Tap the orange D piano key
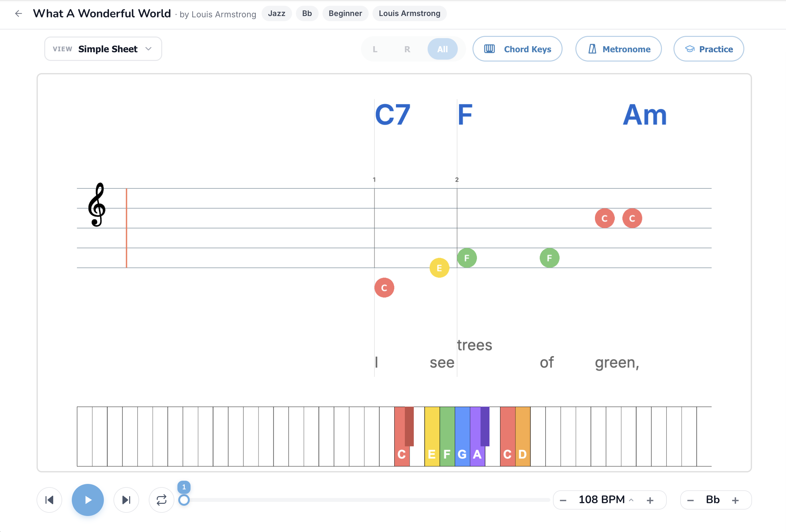 [x=523, y=436]
